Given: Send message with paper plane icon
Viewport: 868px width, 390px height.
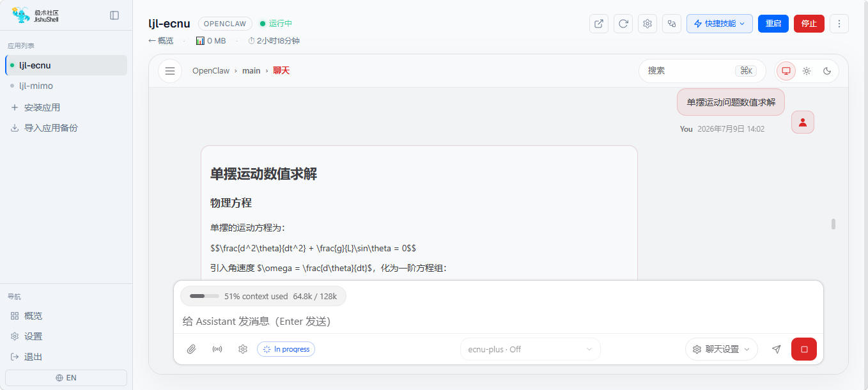Looking at the screenshot, I should pyautogui.click(x=776, y=349).
